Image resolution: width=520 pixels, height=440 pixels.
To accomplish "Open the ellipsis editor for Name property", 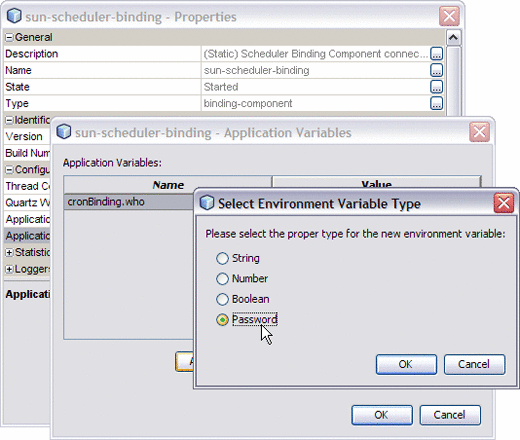I will click(x=436, y=70).
